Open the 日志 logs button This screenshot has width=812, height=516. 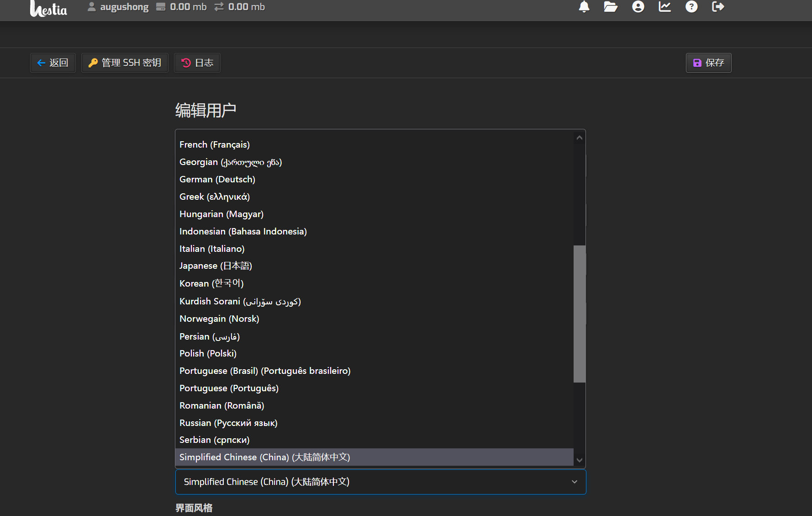click(x=197, y=63)
